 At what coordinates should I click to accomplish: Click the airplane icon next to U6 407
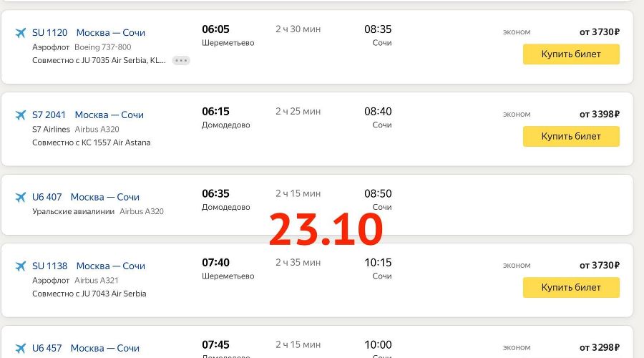20,198
